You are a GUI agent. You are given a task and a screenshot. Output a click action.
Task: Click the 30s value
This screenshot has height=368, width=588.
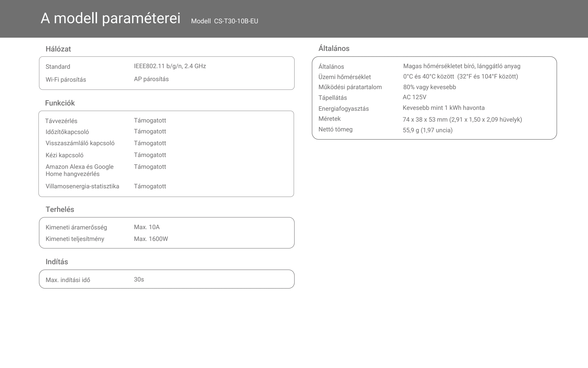pos(139,279)
